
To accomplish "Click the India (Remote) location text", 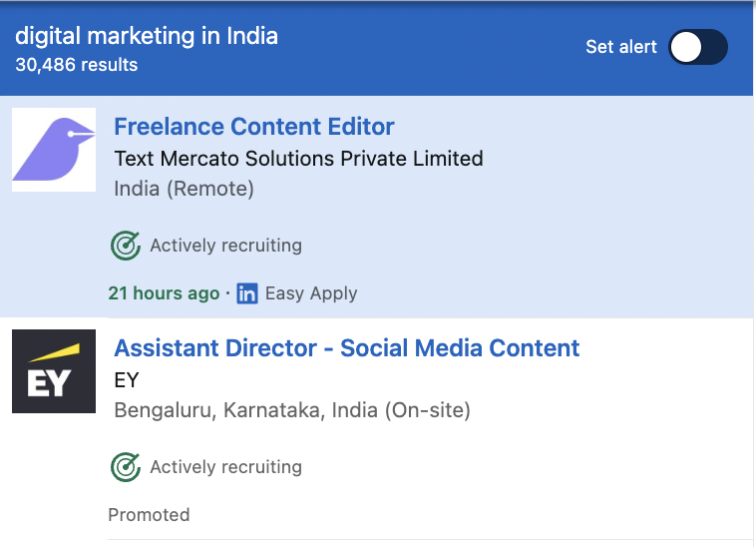I will point(184,189).
